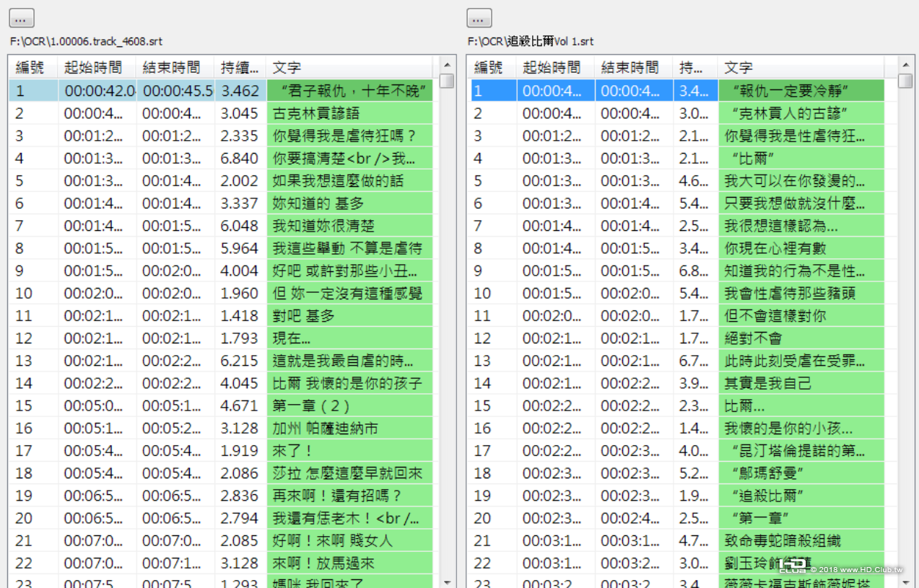This screenshot has width=919, height=588.
Task: Open the browse button above 追殺比爾Vol 1.srt
Action: [479, 18]
